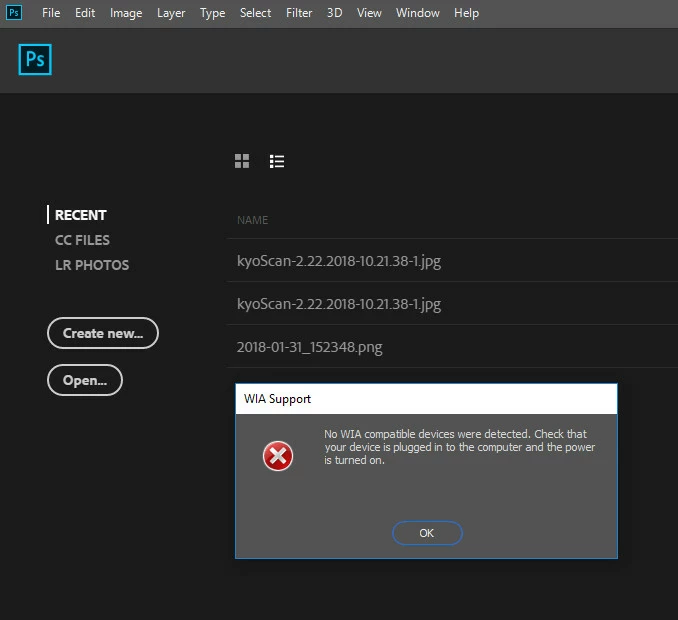Select the LR PHOTOS tab
Screen dimensions: 678x620
(x=92, y=265)
